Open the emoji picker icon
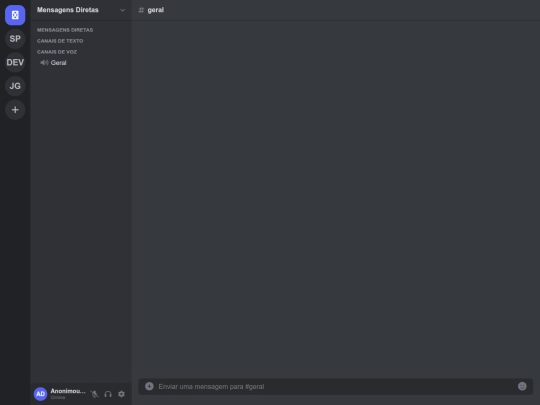The image size is (540, 405). point(522,386)
